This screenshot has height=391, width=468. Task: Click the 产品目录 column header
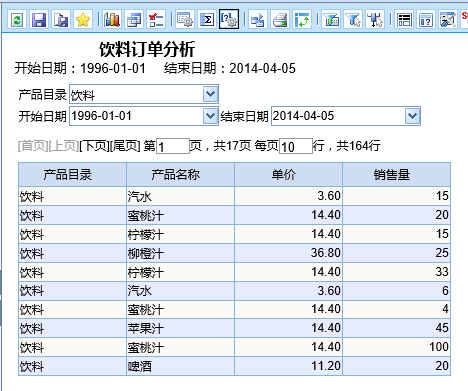pos(72,174)
